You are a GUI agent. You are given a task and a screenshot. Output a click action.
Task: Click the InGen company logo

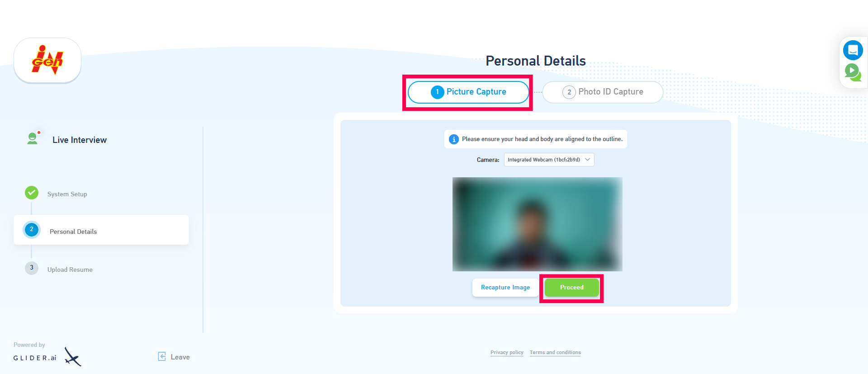click(x=47, y=60)
